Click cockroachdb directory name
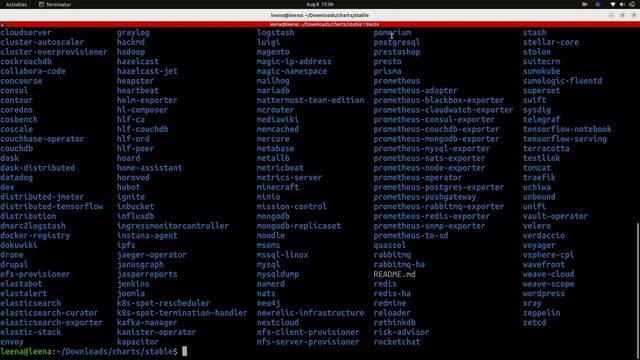 pyautogui.click(x=26, y=62)
